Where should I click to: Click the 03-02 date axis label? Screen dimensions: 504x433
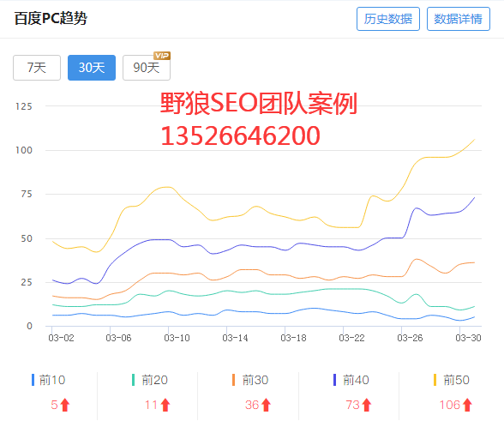pos(61,338)
